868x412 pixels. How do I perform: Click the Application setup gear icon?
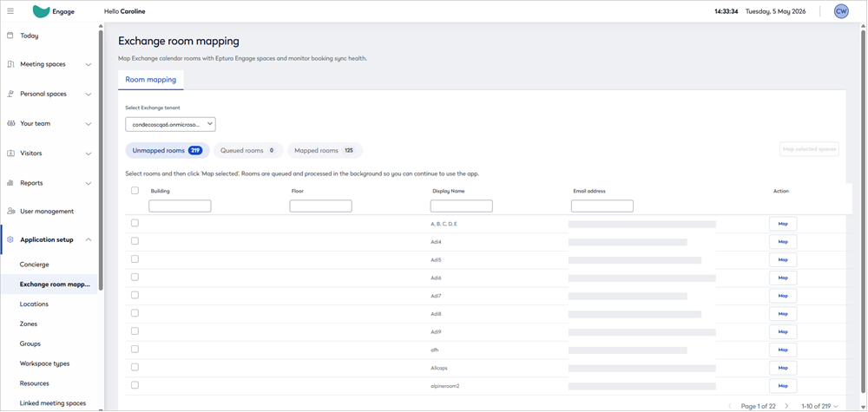(10, 239)
